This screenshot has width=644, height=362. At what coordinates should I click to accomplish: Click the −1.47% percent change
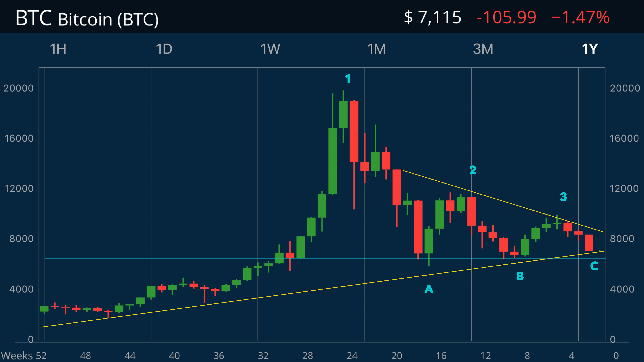(581, 17)
